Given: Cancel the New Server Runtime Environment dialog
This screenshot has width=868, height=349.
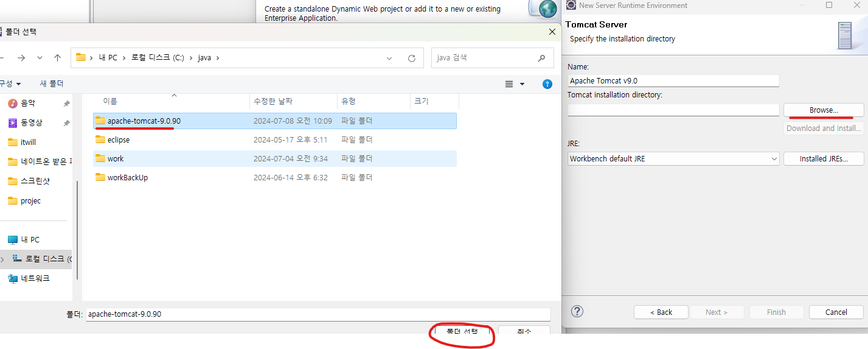Looking at the screenshot, I should coord(836,312).
